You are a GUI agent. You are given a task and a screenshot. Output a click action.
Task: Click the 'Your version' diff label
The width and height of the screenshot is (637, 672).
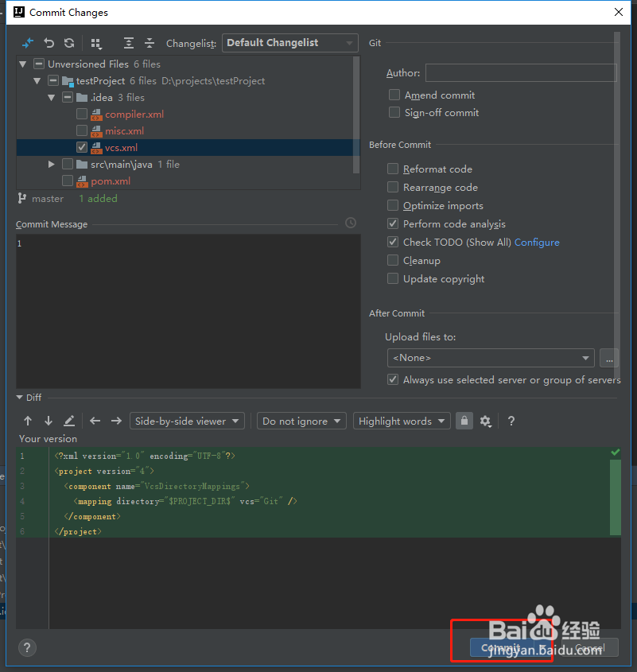48,439
